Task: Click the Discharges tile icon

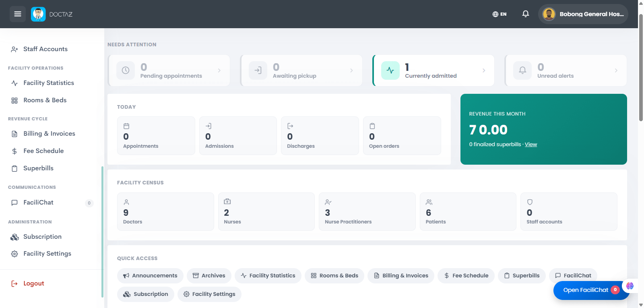Action: click(290, 126)
